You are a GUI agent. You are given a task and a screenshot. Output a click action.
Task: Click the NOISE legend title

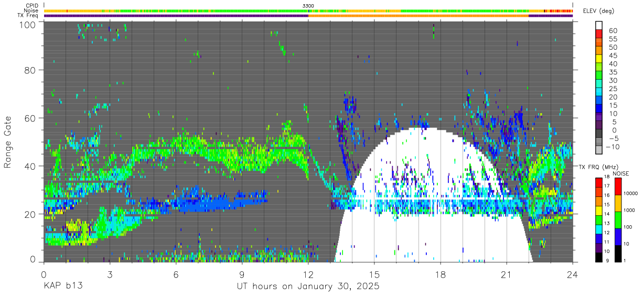coord(621,173)
